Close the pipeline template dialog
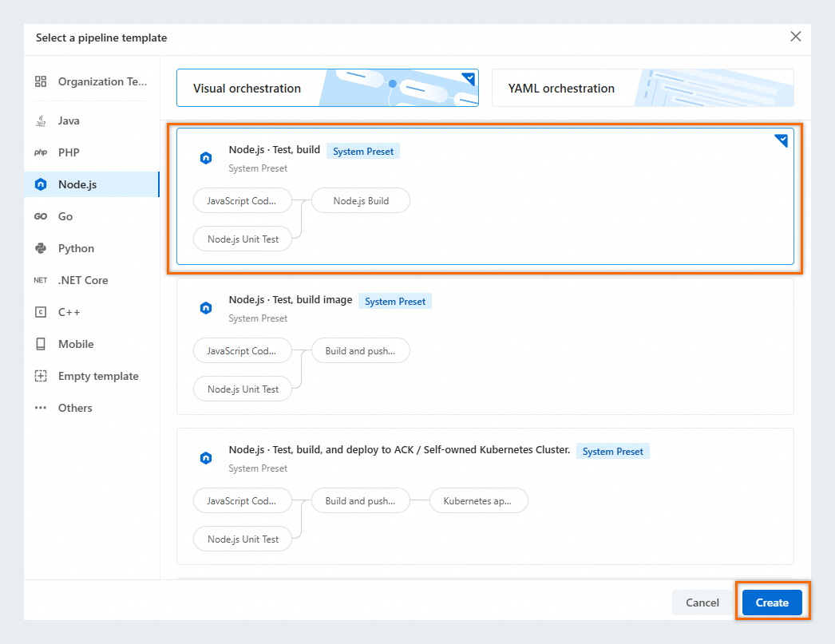This screenshot has height=644, width=835. click(x=795, y=37)
